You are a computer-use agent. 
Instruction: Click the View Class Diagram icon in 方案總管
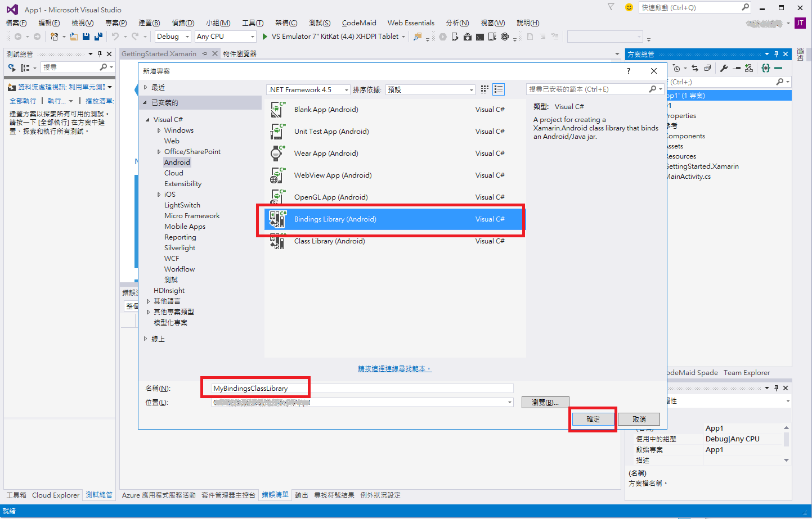click(x=749, y=68)
